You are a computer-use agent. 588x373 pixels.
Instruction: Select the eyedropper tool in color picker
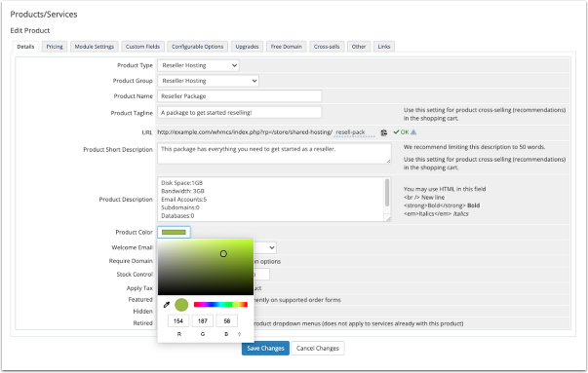click(x=167, y=305)
